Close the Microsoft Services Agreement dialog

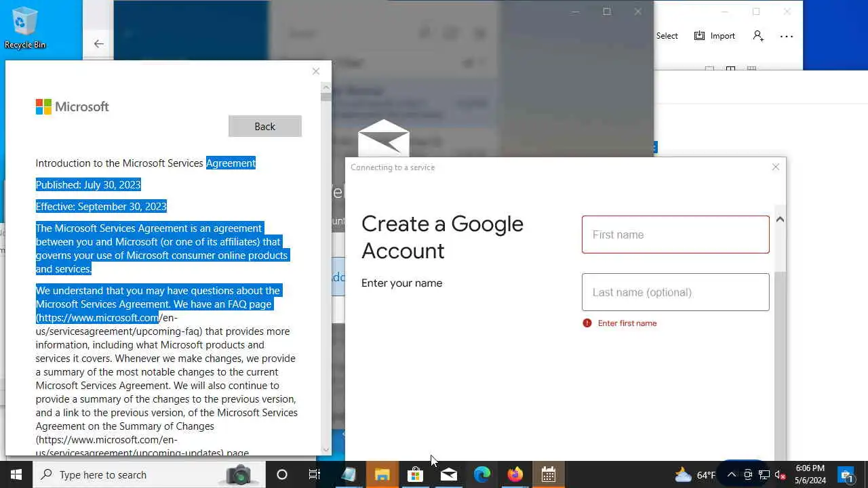coord(315,71)
